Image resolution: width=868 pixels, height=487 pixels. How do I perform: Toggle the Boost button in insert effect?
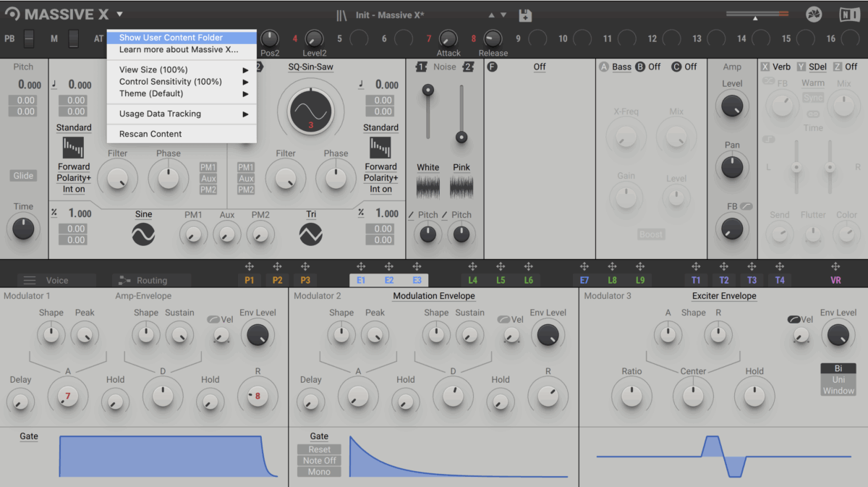pos(651,234)
